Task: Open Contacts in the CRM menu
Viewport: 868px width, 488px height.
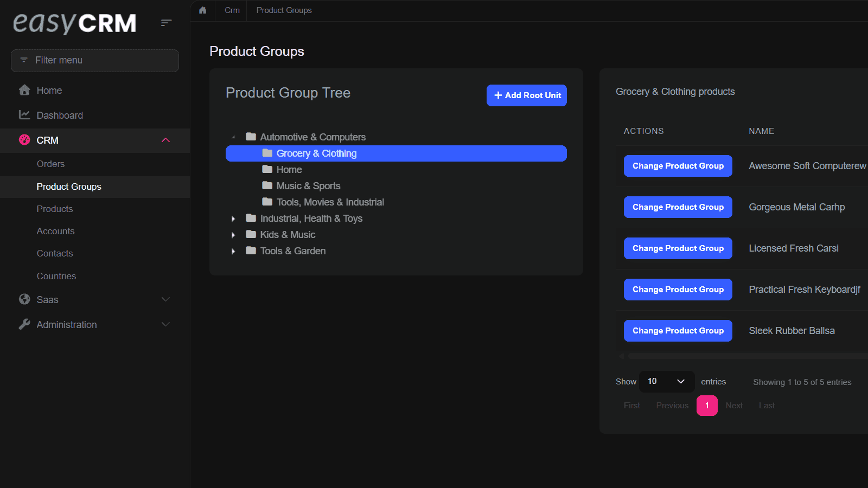Action: [55, 253]
